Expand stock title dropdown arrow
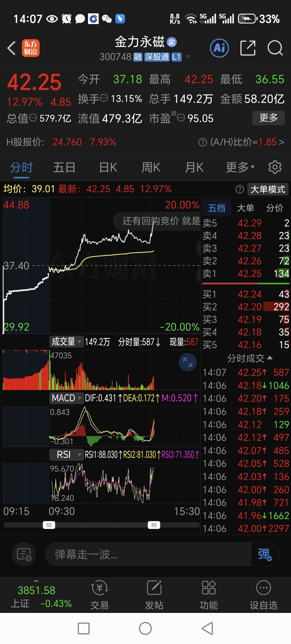291x644 pixels. (x=187, y=57)
